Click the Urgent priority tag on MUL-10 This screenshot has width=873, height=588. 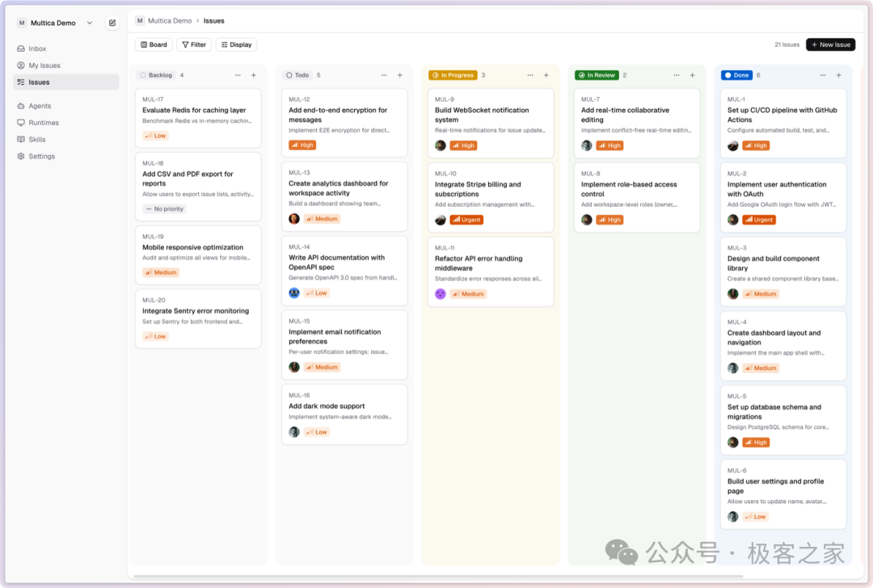click(466, 220)
